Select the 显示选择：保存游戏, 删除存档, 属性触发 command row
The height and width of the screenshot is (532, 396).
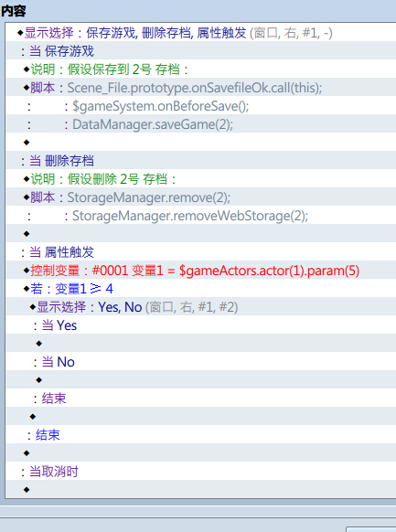click(201, 33)
